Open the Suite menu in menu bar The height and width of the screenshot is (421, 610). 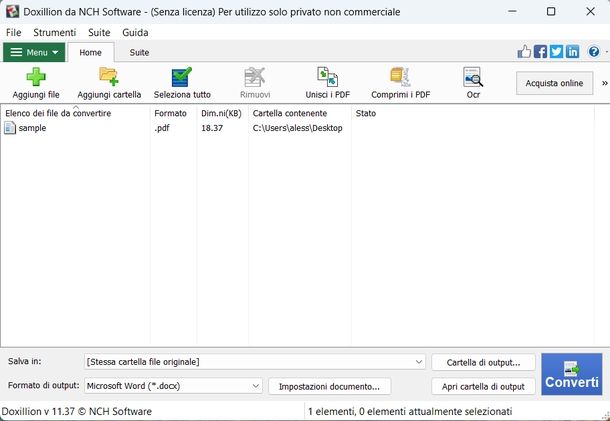pyautogui.click(x=99, y=32)
